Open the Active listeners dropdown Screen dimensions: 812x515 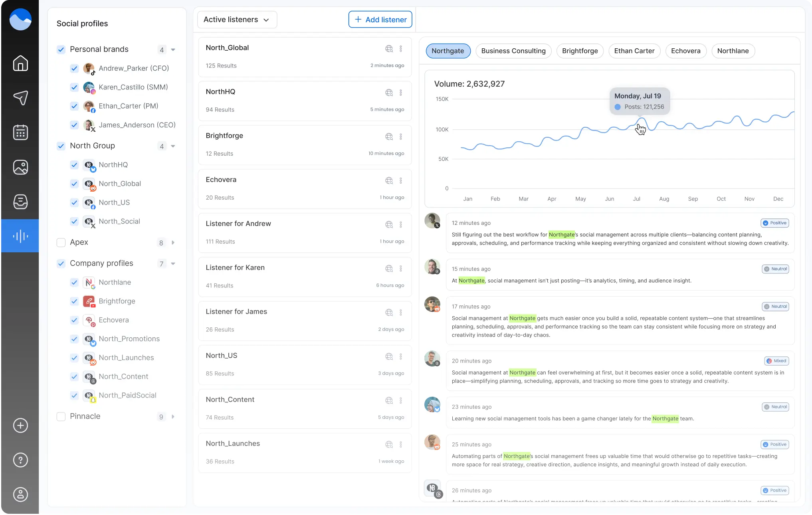(x=236, y=19)
